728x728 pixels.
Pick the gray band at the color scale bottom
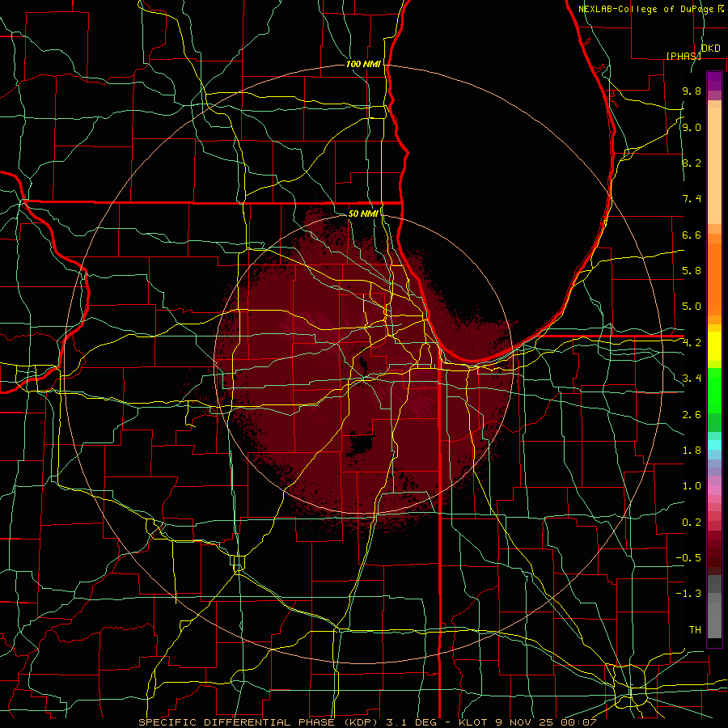click(x=714, y=620)
